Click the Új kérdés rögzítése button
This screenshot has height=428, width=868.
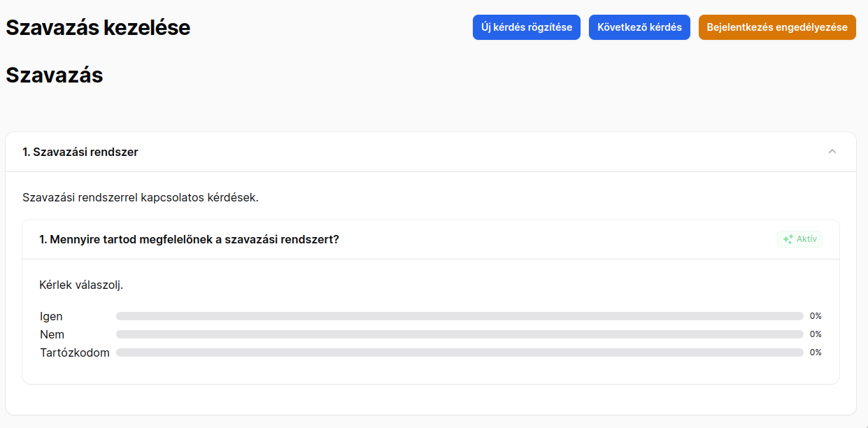click(527, 27)
